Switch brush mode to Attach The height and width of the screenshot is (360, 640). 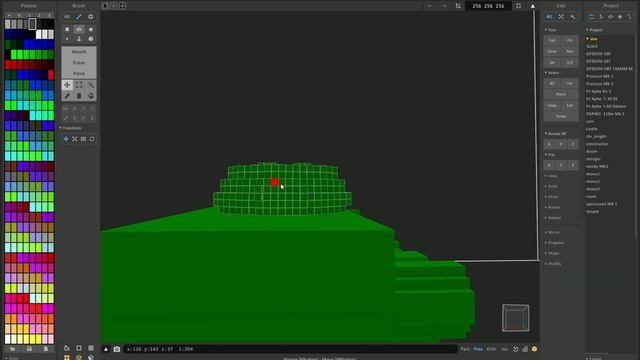point(79,52)
